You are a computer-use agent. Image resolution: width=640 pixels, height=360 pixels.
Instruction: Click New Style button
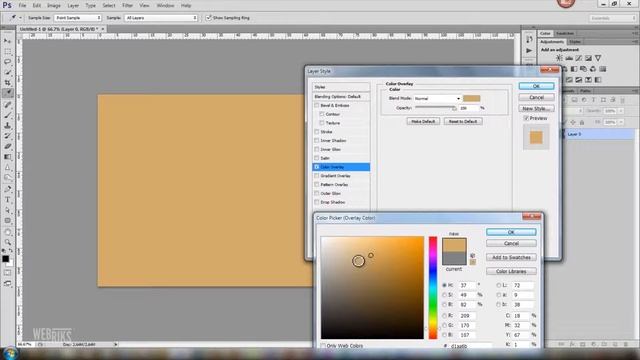point(536,108)
